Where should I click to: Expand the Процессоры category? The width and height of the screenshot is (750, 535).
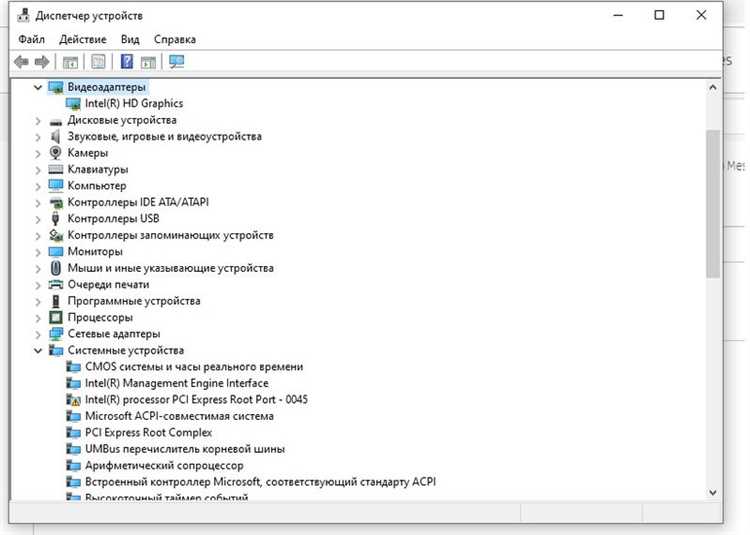coord(38,318)
